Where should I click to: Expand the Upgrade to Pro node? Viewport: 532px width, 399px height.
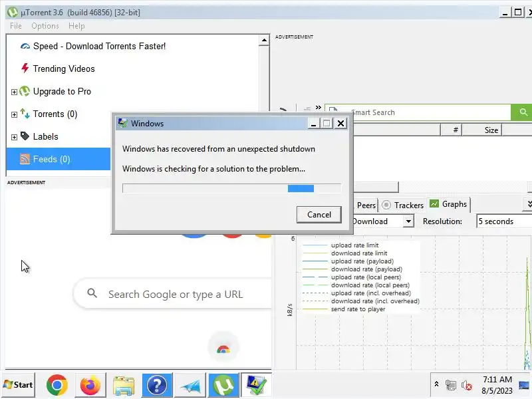[14, 92]
